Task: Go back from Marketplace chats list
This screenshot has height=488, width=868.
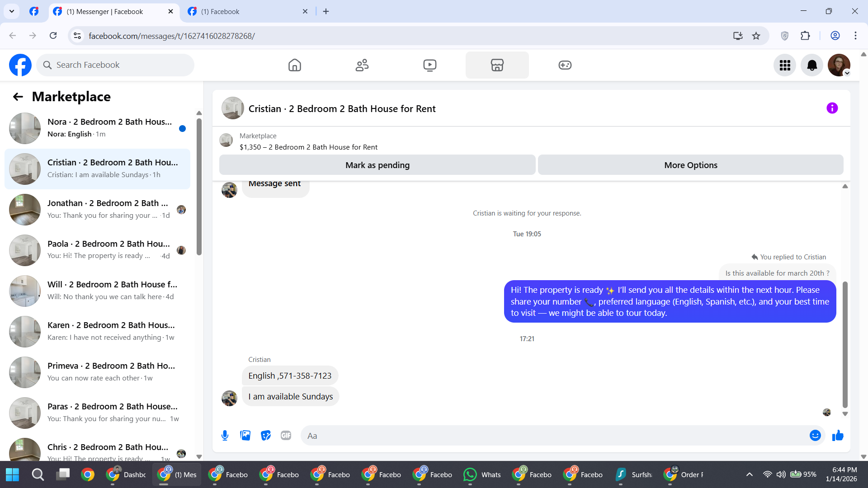Action: click(18, 97)
